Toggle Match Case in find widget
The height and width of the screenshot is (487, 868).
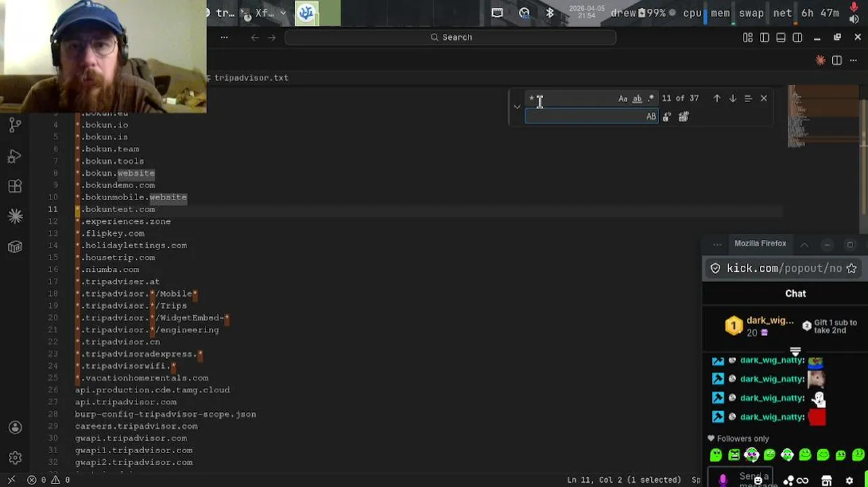pos(623,99)
